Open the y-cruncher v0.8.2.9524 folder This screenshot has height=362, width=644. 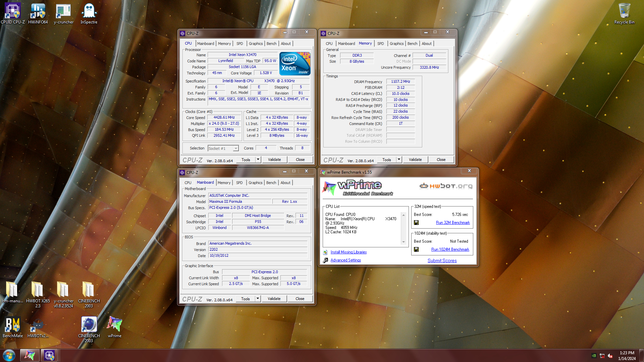[x=63, y=294]
